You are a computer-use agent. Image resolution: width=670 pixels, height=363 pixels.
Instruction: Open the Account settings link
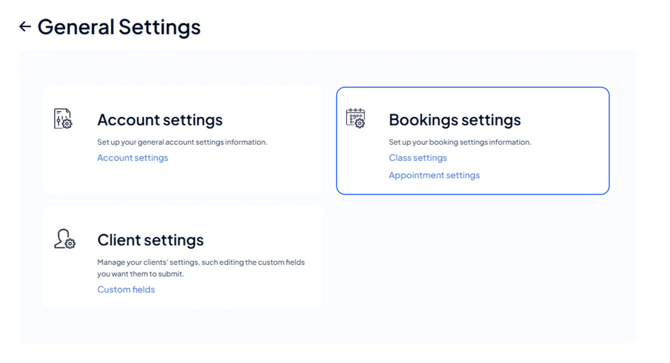pos(132,158)
